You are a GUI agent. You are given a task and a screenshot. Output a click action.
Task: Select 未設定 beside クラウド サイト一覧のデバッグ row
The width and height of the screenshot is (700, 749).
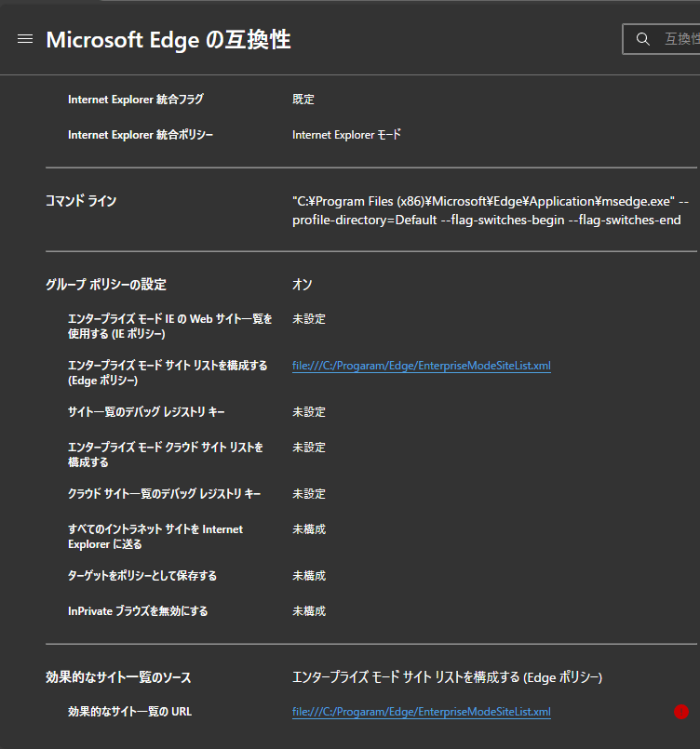click(x=309, y=494)
